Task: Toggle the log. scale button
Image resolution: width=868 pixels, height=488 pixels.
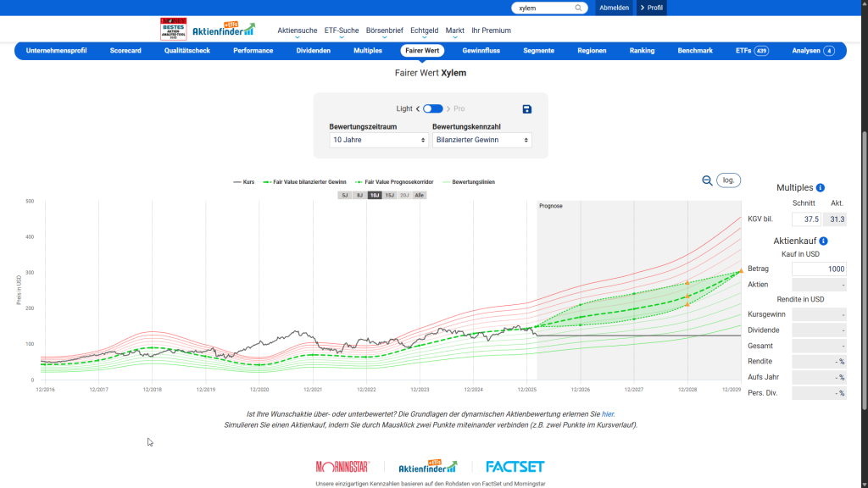Action: point(728,180)
